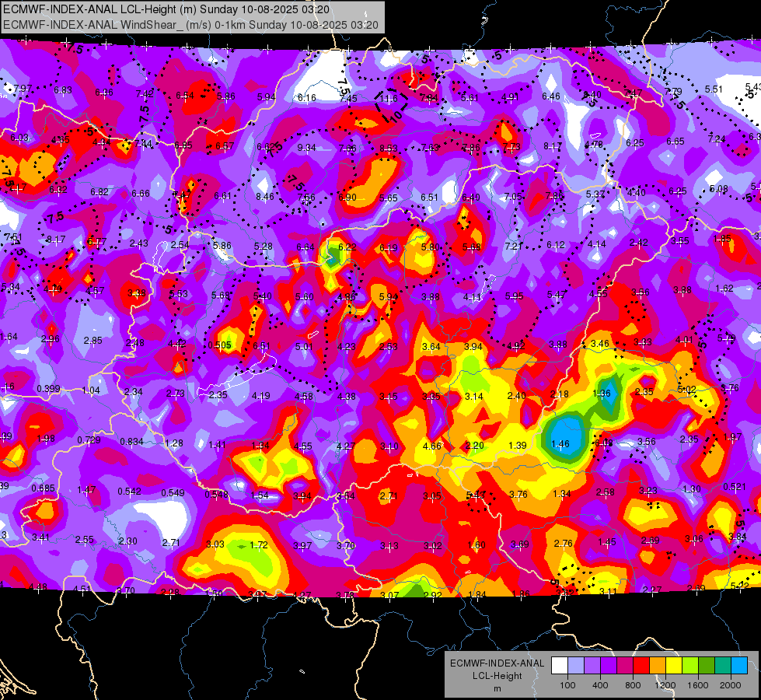Click the shear value 11.6

tap(389, 99)
